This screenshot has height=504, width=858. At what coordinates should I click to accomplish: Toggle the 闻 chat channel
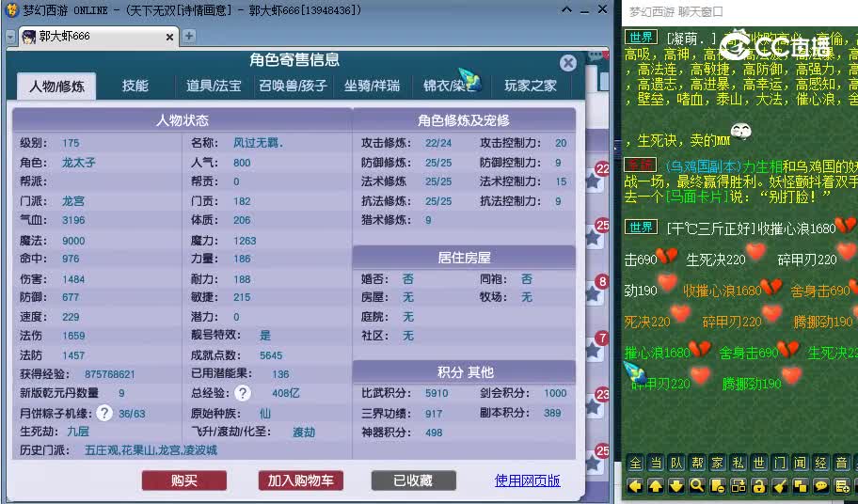point(801,463)
